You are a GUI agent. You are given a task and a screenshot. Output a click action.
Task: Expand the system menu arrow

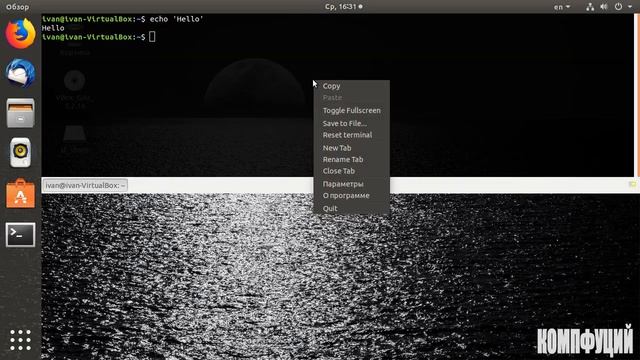coord(630,7)
